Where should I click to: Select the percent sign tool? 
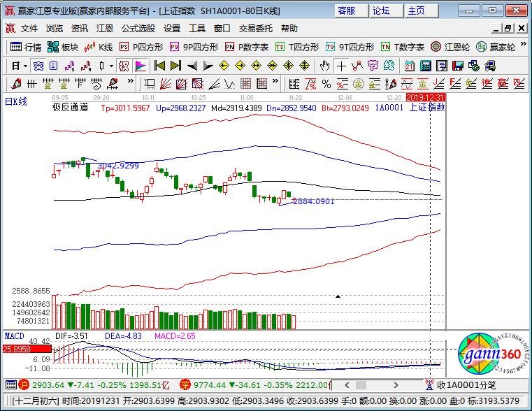[x=326, y=84]
